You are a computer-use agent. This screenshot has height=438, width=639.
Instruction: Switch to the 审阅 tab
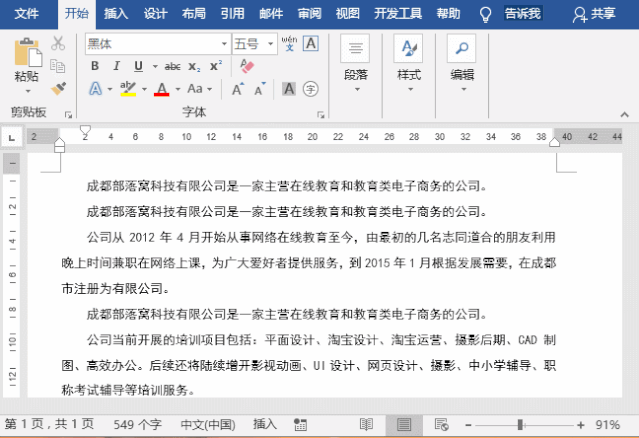click(x=309, y=14)
